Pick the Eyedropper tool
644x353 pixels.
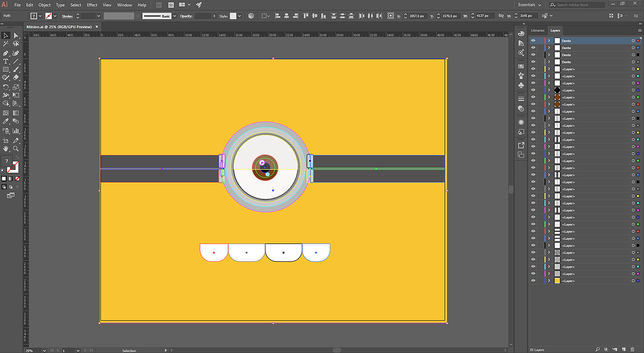tap(6, 122)
